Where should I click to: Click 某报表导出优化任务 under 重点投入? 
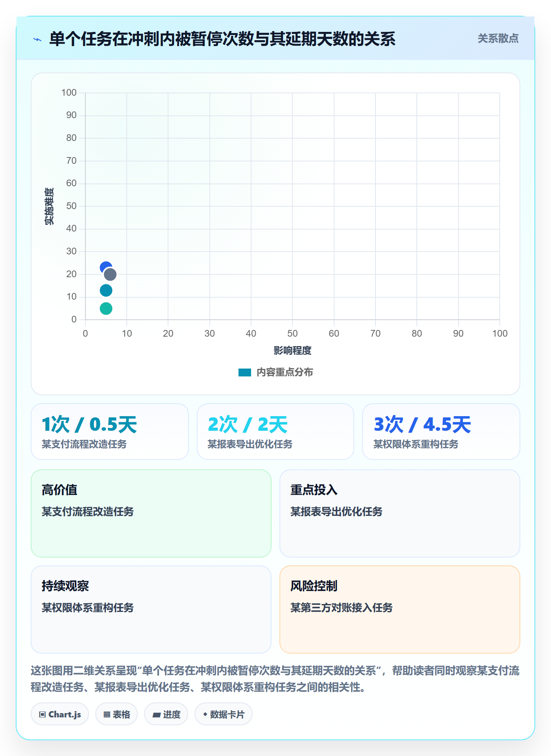[336, 511]
